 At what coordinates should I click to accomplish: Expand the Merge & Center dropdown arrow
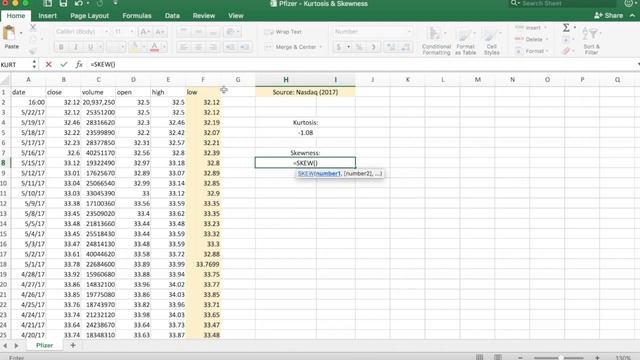coord(321,47)
